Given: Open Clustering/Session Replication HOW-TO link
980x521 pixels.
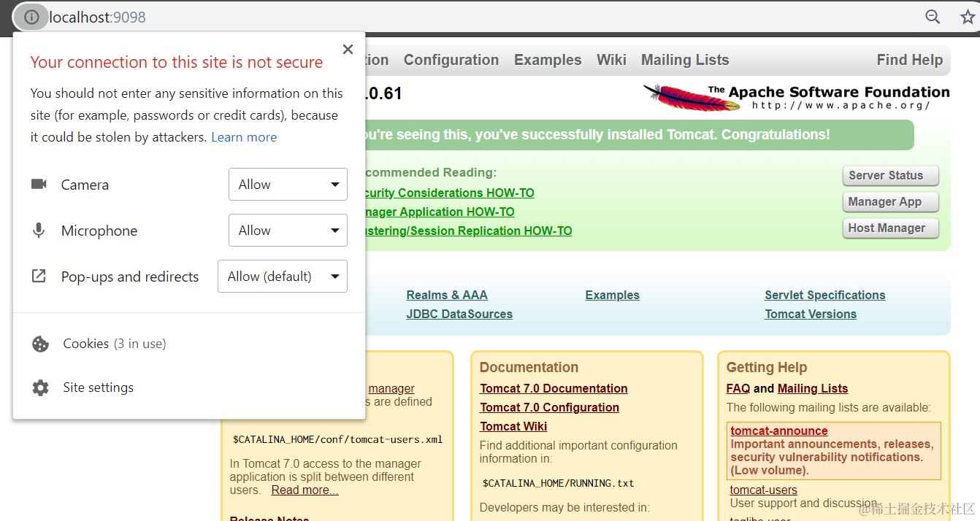Looking at the screenshot, I should click(x=469, y=231).
